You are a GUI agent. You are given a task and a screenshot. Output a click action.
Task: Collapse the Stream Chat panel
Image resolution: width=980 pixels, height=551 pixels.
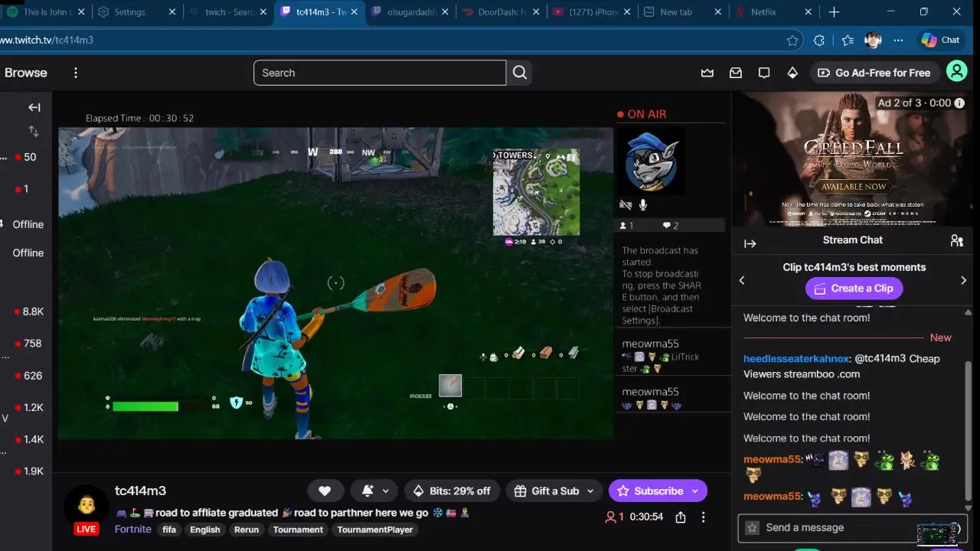pos(750,243)
